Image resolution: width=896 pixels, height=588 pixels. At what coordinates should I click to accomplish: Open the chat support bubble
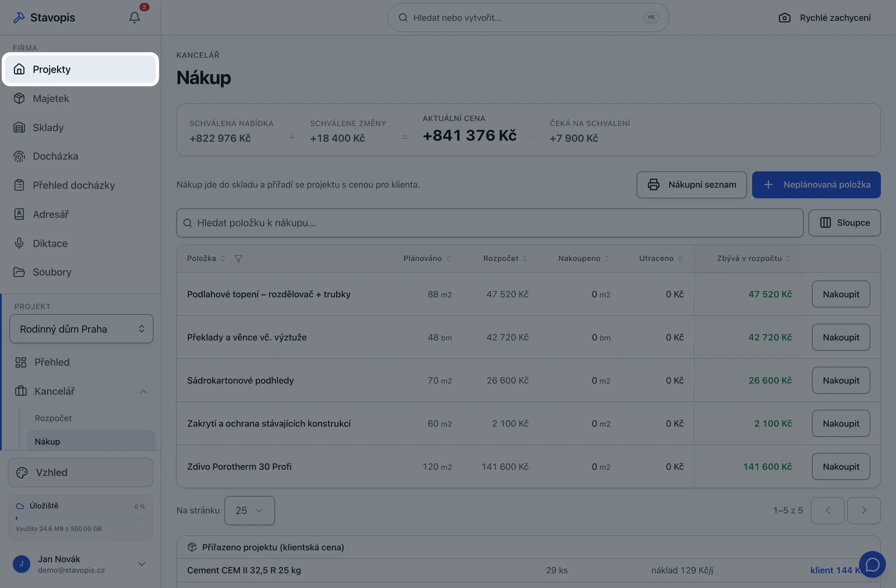coord(872,565)
